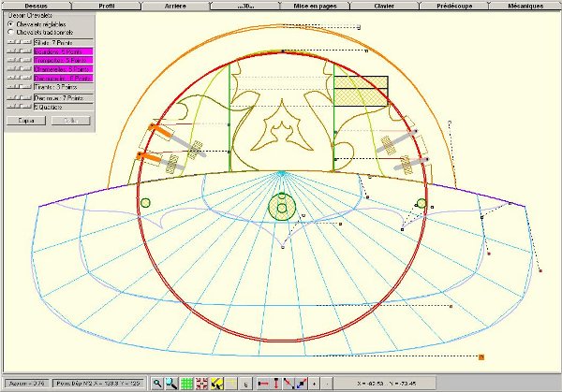Adjust the Bourdons point count stepper

point(19,51)
